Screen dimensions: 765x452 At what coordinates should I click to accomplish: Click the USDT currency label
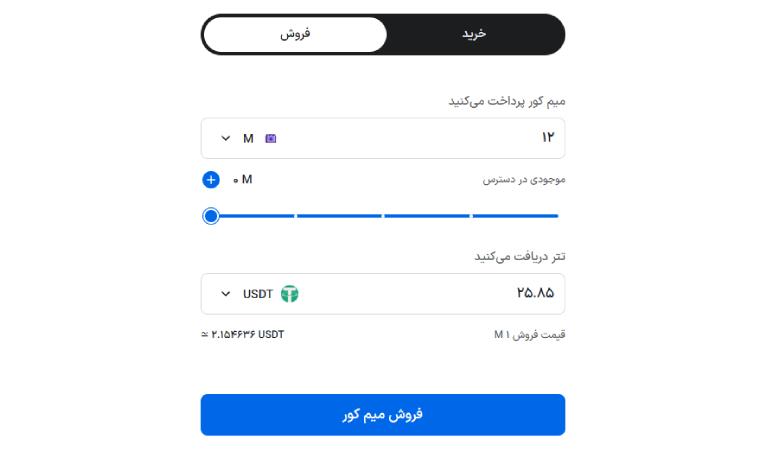258,294
